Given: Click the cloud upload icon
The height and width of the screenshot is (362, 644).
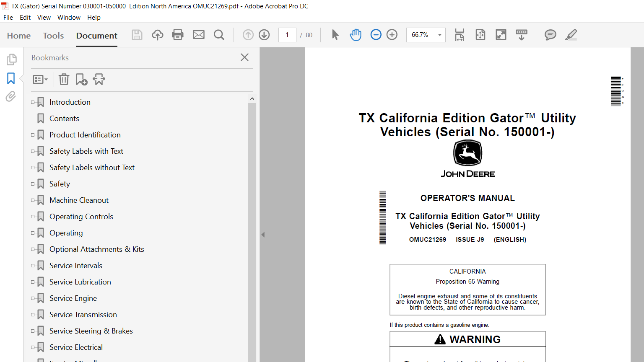Looking at the screenshot, I should point(158,35).
